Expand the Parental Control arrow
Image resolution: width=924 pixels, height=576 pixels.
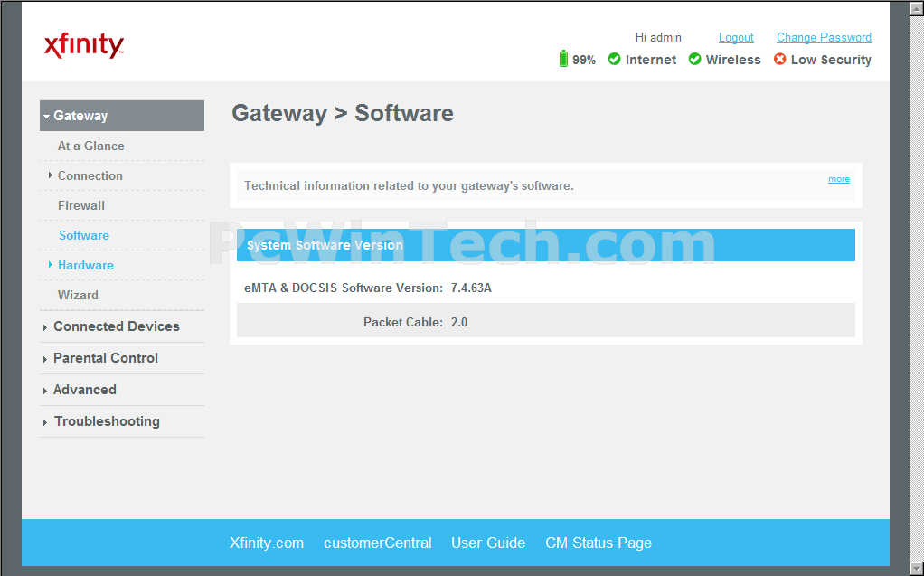(45, 359)
